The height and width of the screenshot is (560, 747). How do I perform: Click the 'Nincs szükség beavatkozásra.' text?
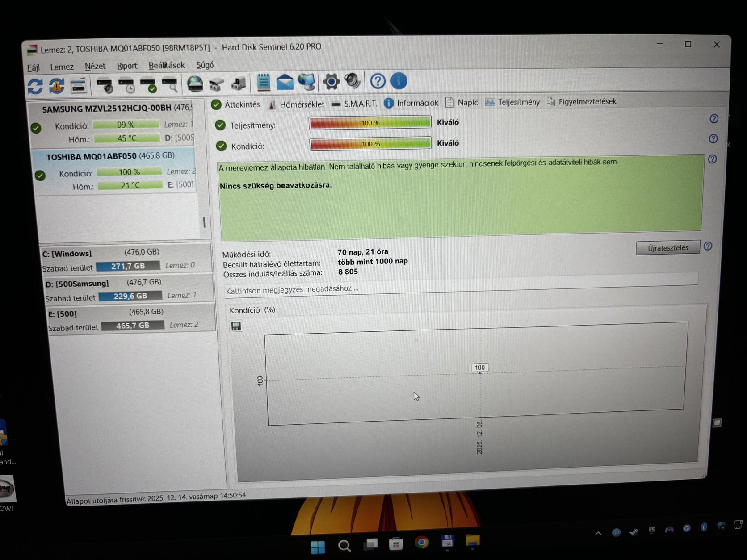(276, 185)
